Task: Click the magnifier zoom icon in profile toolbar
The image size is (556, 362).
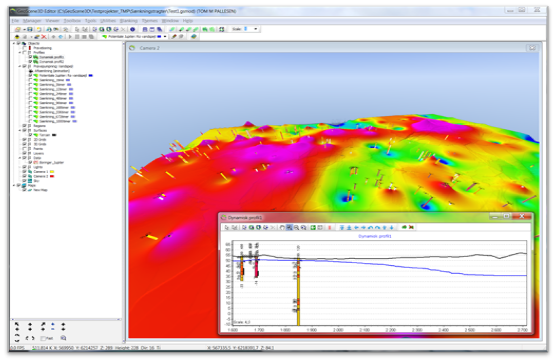Action: (x=296, y=227)
